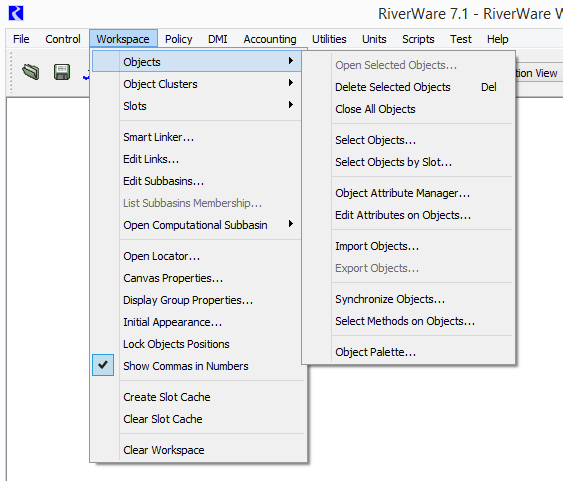The width and height of the screenshot is (563, 481).
Task: Open the Accounting menu
Action: pos(270,39)
